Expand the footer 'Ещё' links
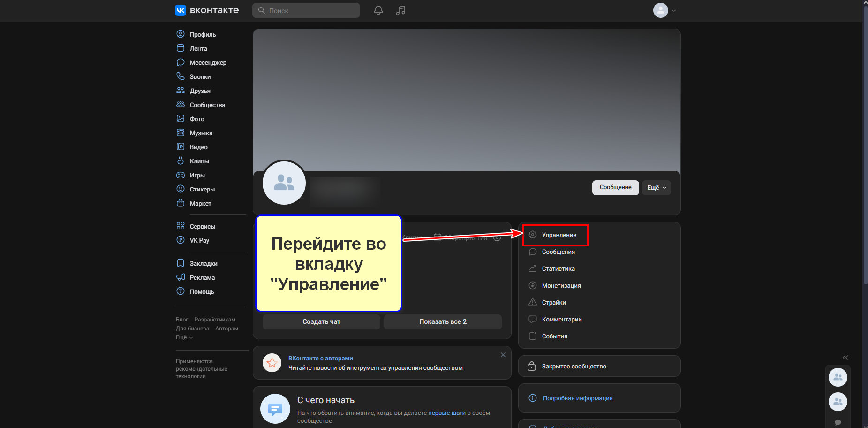 coord(184,337)
